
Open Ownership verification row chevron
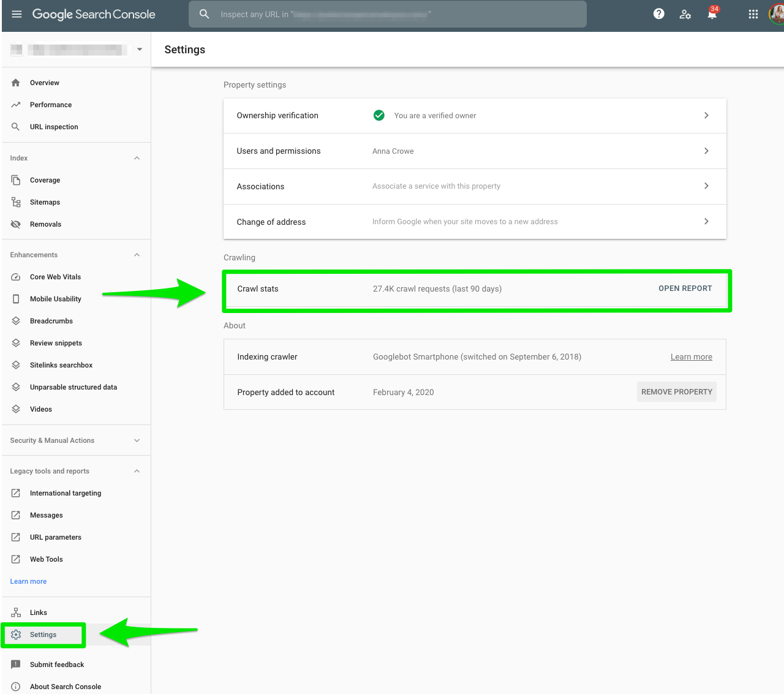coord(706,115)
